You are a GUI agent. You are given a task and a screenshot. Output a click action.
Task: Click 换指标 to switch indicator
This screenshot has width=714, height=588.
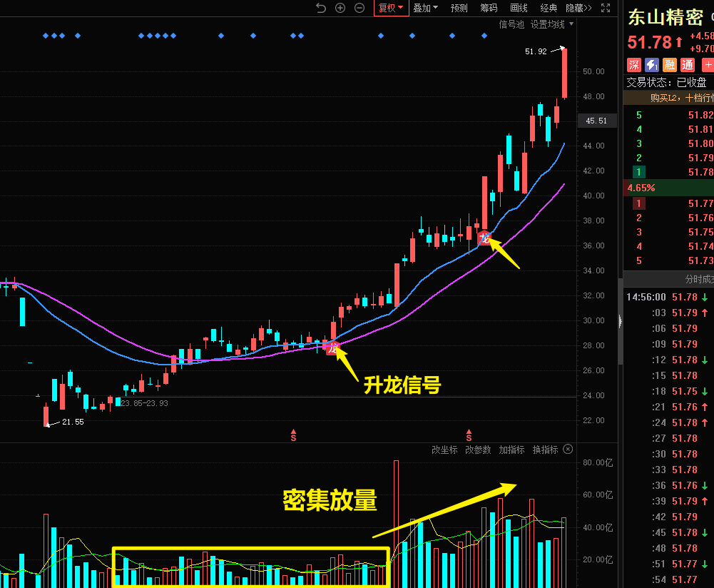545,450
